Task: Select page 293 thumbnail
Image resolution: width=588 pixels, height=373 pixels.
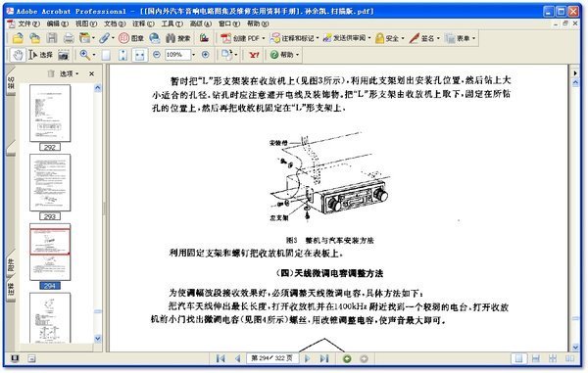Action: (50, 183)
